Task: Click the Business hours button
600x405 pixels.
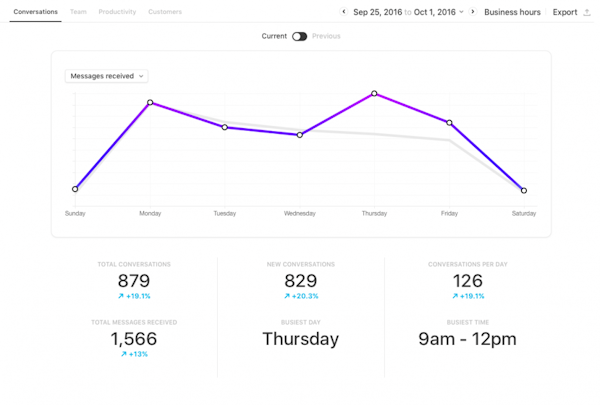Action: coord(512,12)
